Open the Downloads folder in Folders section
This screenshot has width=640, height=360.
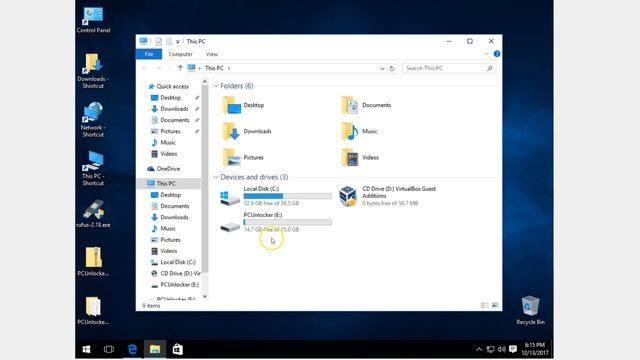pos(247,131)
